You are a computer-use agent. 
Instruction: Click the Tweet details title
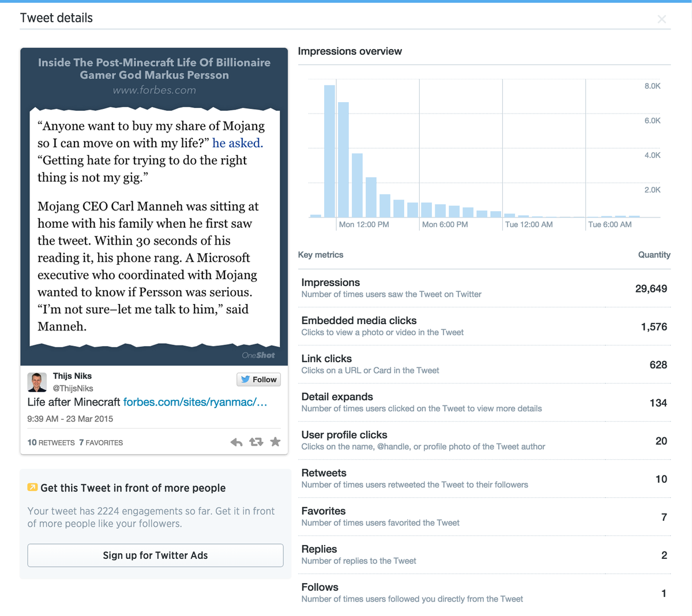pyautogui.click(x=57, y=18)
